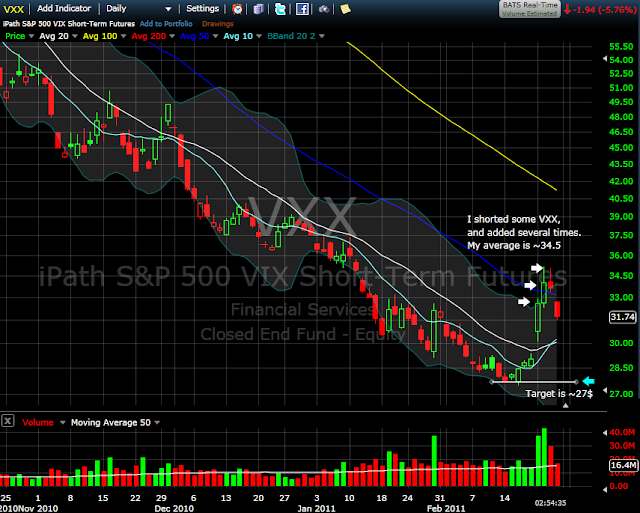Click the VXX ticker symbol
The image size is (640, 513).
[13, 9]
